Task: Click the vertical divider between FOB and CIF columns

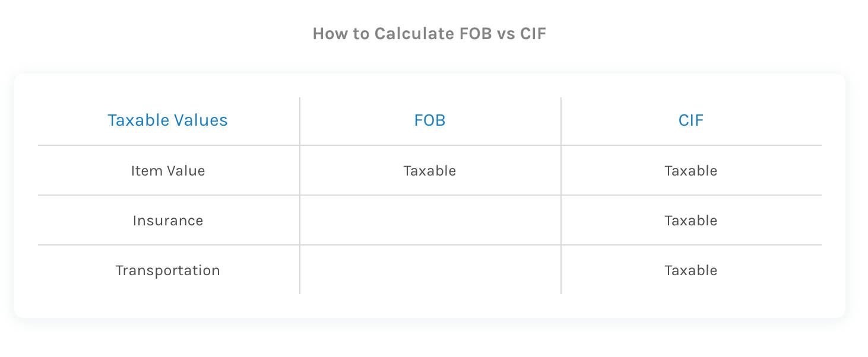Action: point(561,196)
